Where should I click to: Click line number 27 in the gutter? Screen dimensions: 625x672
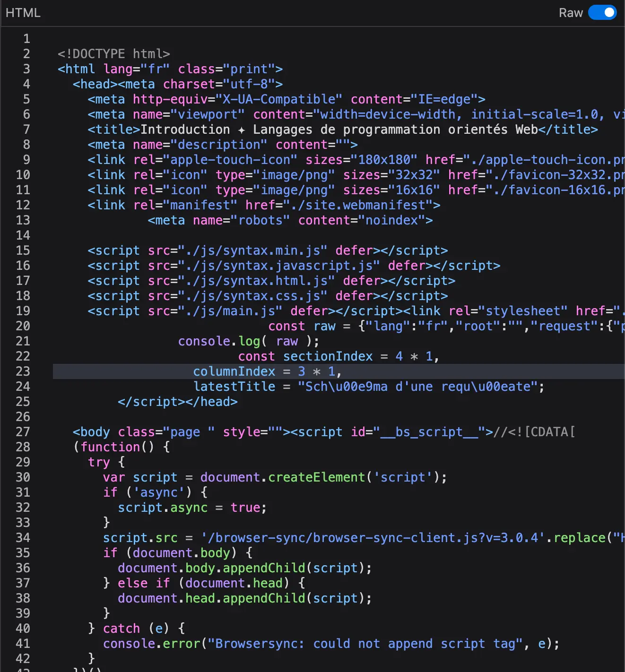[x=23, y=432]
